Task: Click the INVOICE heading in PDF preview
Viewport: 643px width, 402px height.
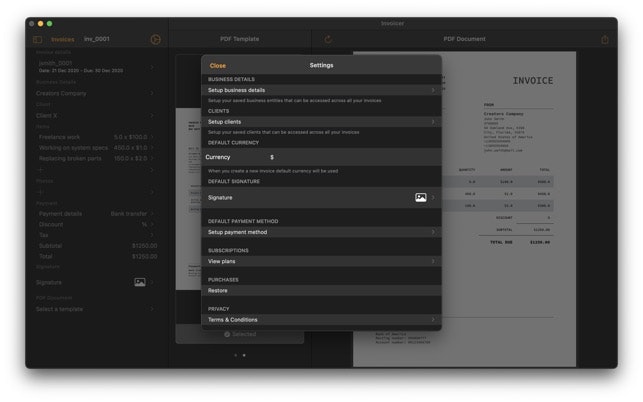Action: click(x=533, y=81)
